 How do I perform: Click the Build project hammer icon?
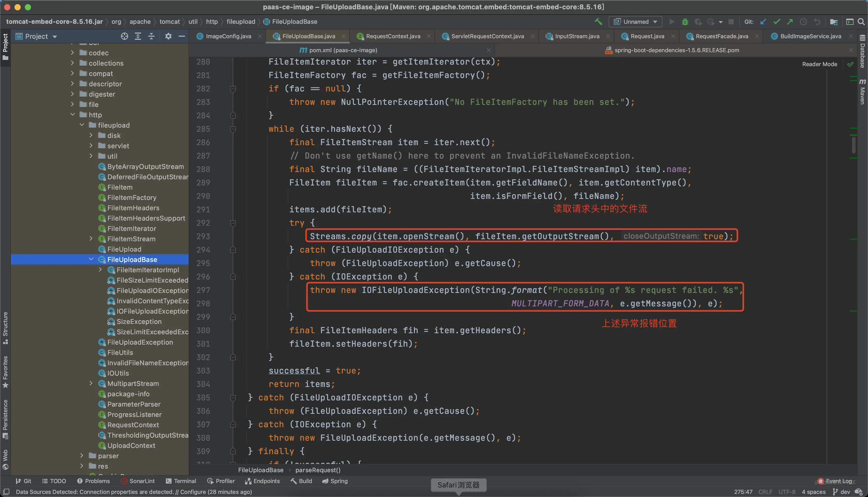point(598,21)
